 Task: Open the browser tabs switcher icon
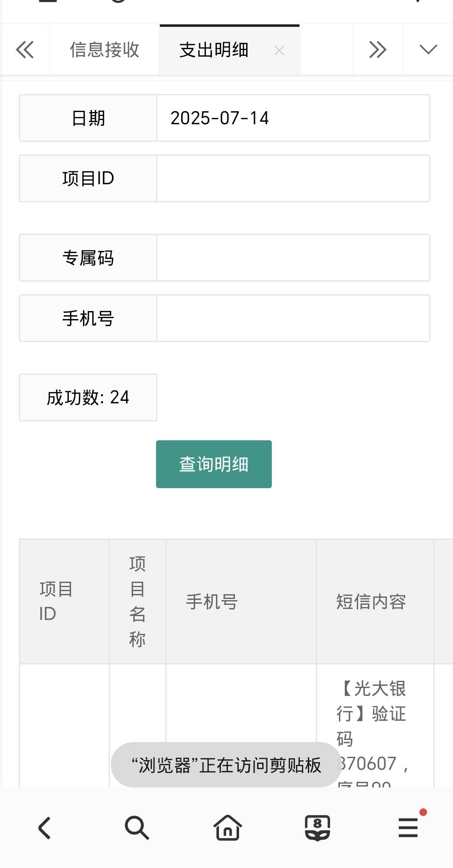tap(318, 828)
